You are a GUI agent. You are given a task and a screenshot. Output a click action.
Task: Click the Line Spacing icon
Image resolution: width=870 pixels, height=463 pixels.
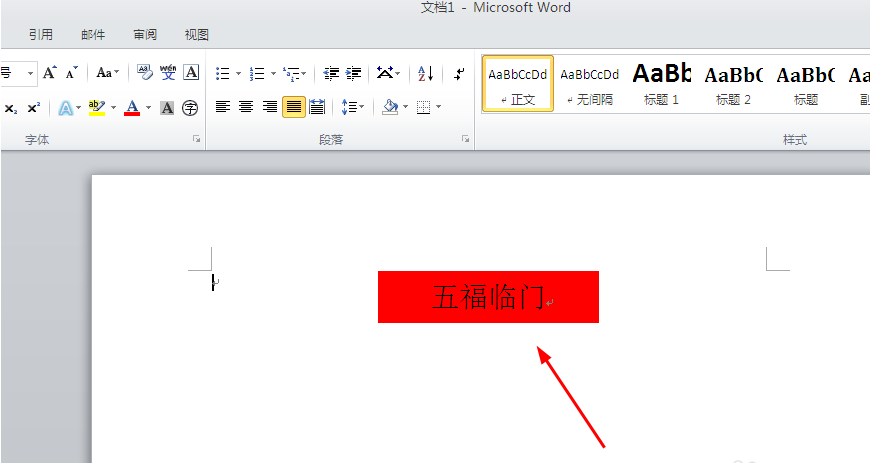coord(348,107)
